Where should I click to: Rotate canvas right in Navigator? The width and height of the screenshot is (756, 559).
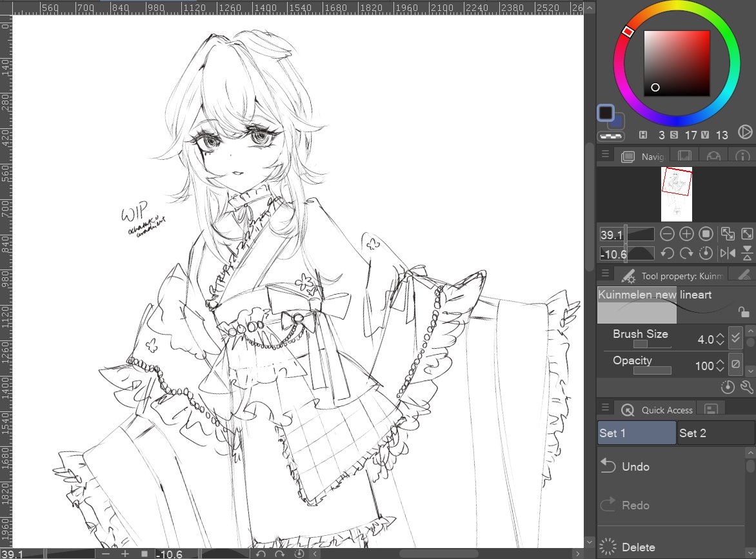(x=686, y=253)
